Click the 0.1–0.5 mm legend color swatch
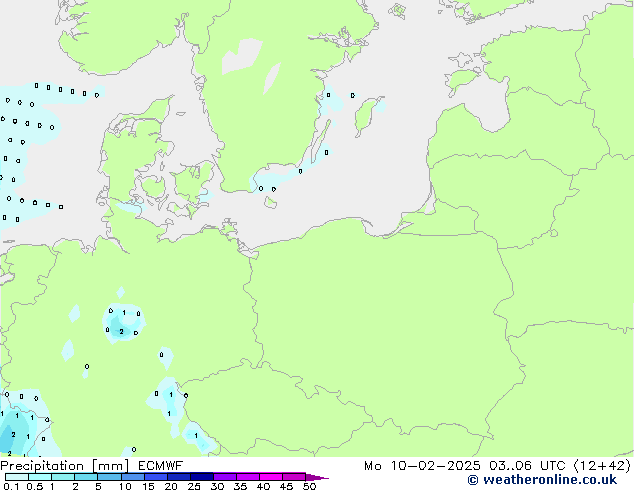 pyautogui.click(x=17, y=477)
